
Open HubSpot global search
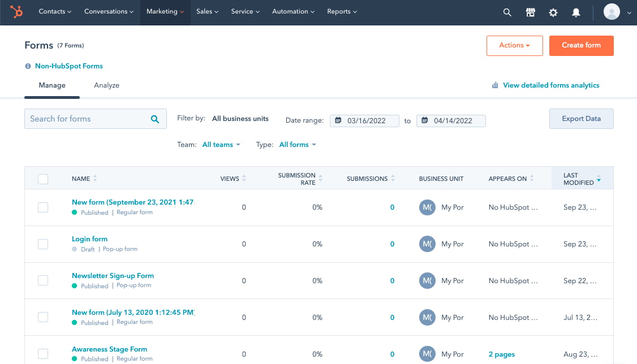[x=507, y=12]
